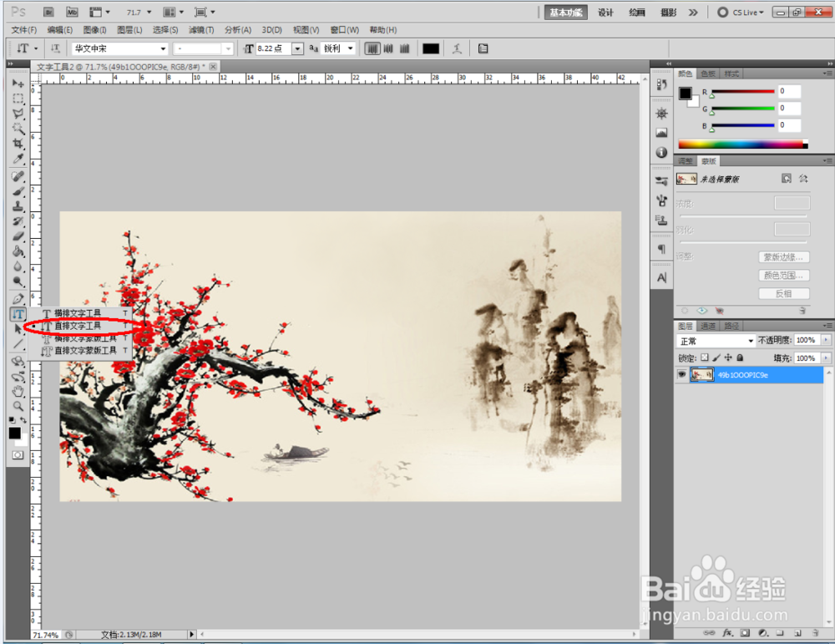This screenshot has height=644, width=835.
Task: Toggle lock position for the layer
Action: point(728,357)
